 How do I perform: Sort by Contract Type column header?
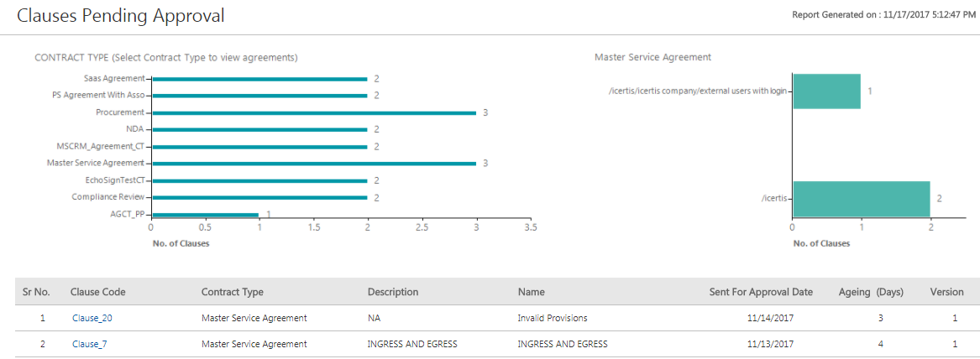(x=232, y=292)
